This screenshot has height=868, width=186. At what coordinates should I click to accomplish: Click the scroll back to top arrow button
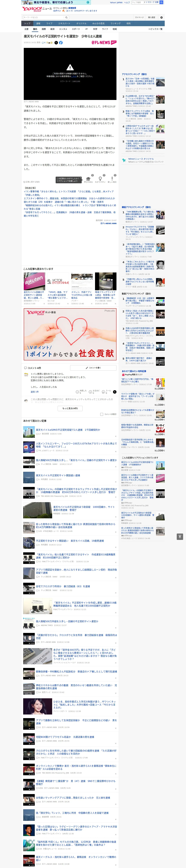pos(180,537)
